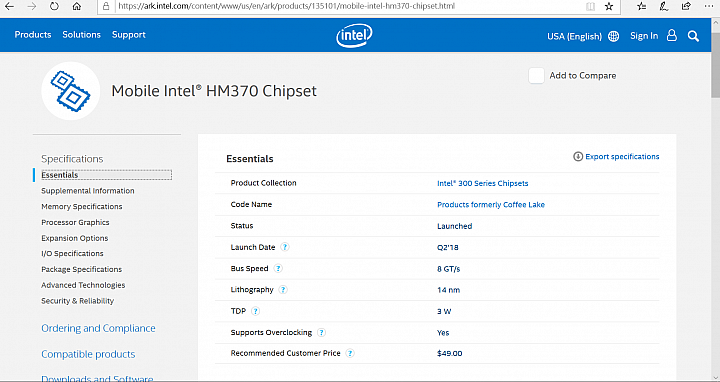Image resolution: width=720 pixels, height=382 pixels.
Task: Click the 8 GT/s bus speed value
Action: point(449,269)
